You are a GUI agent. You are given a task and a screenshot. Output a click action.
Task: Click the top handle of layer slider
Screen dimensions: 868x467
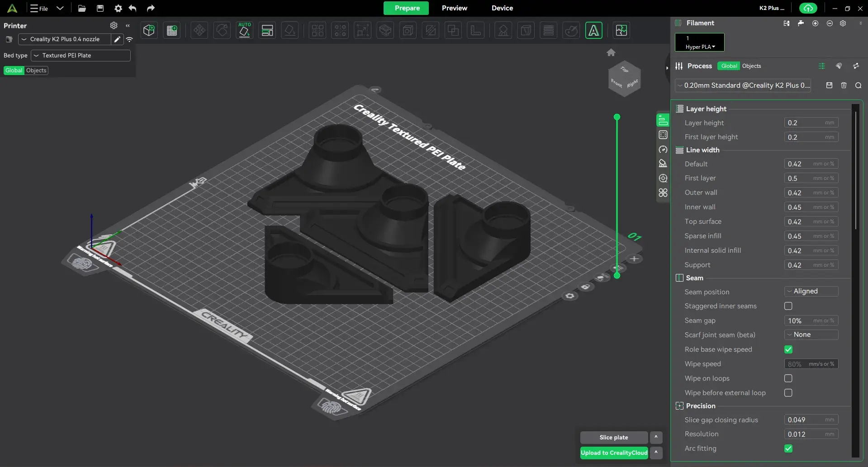(x=617, y=117)
